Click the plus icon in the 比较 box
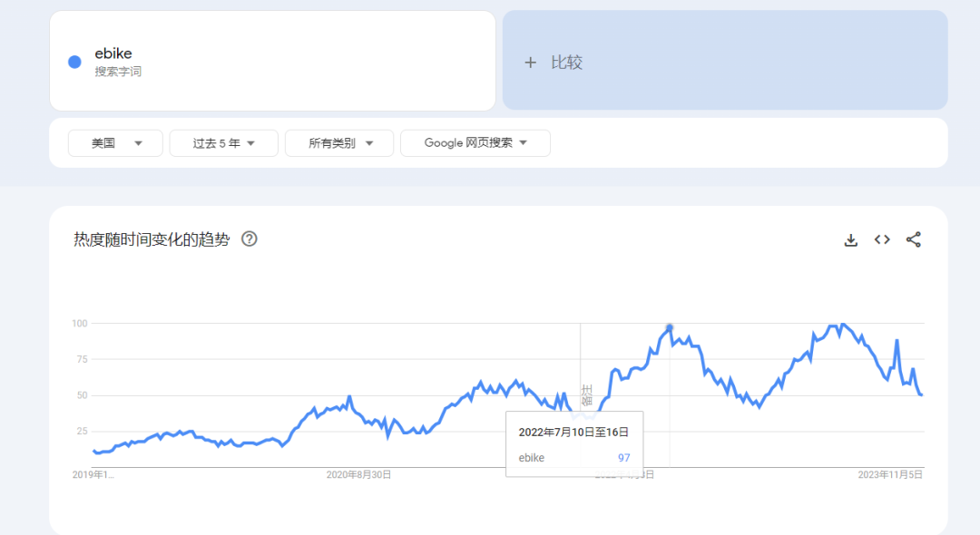This screenshot has width=980, height=535. (530, 62)
